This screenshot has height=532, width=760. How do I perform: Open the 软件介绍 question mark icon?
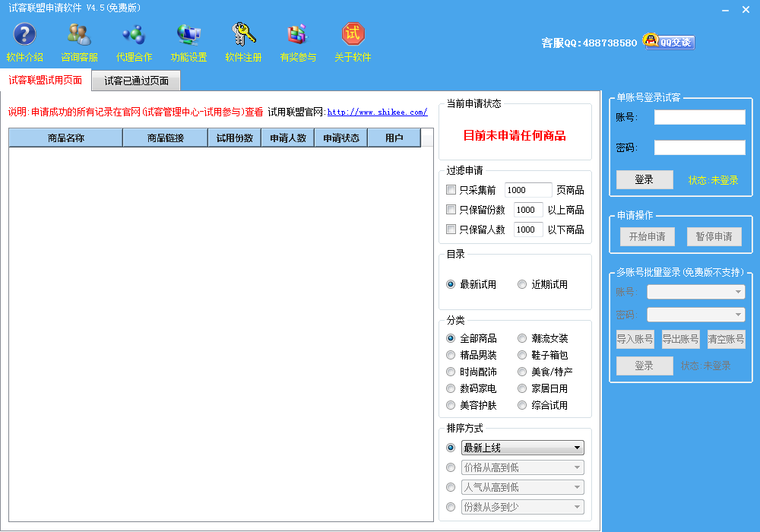tap(25, 34)
